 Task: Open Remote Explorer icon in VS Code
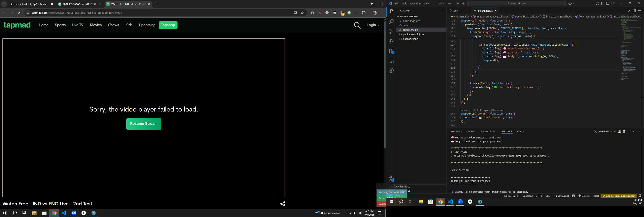click(391, 61)
